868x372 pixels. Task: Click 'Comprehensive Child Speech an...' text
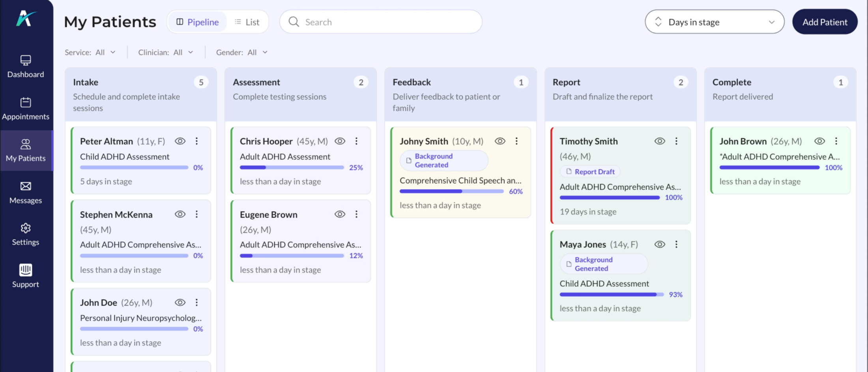tap(460, 180)
